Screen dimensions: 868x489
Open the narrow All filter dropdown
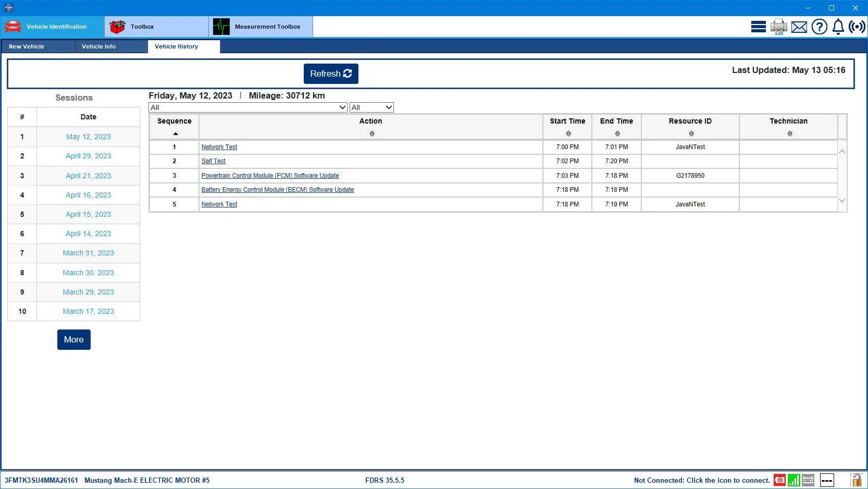click(371, 107)
